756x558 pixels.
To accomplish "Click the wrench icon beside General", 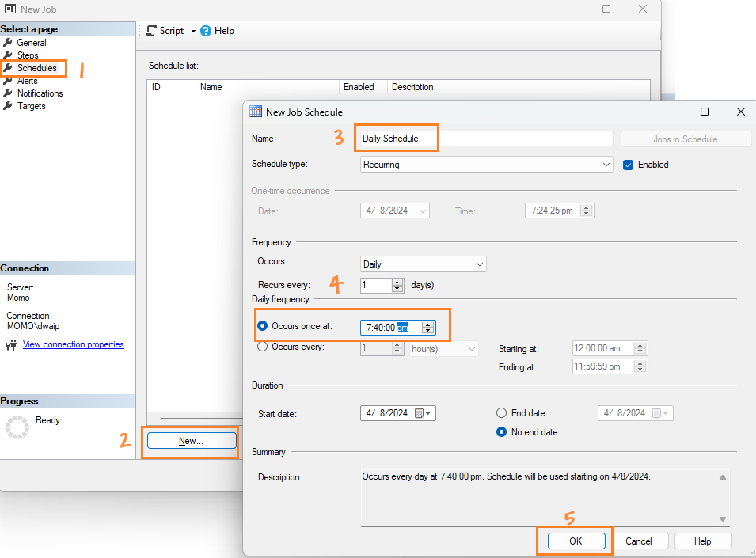I will (x=8, y=43).
